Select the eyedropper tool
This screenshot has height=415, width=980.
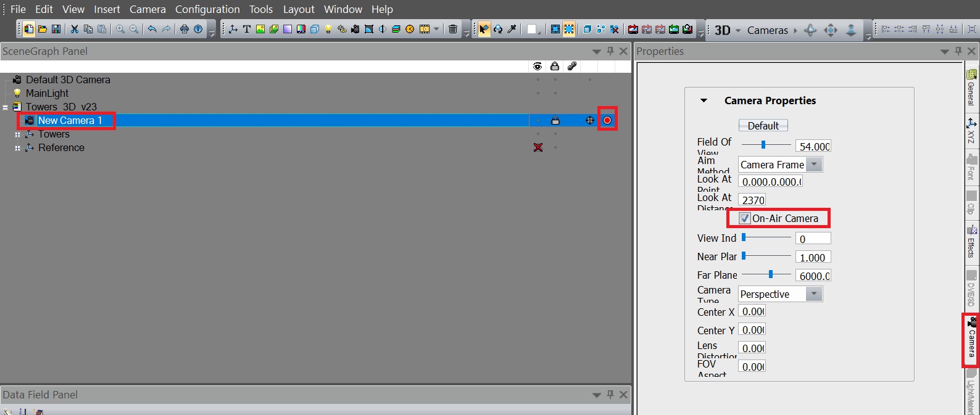coord(512,29)
